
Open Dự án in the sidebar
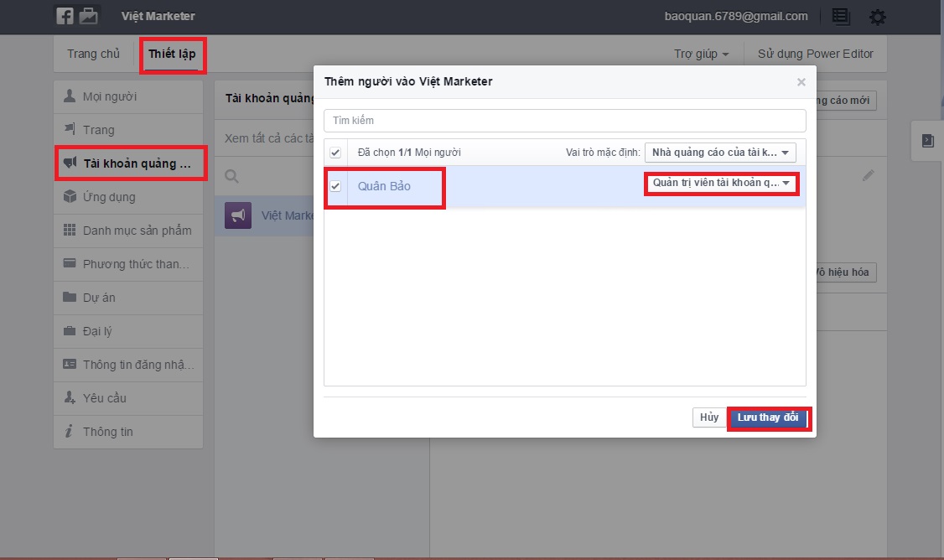click(x=128, y=298)
